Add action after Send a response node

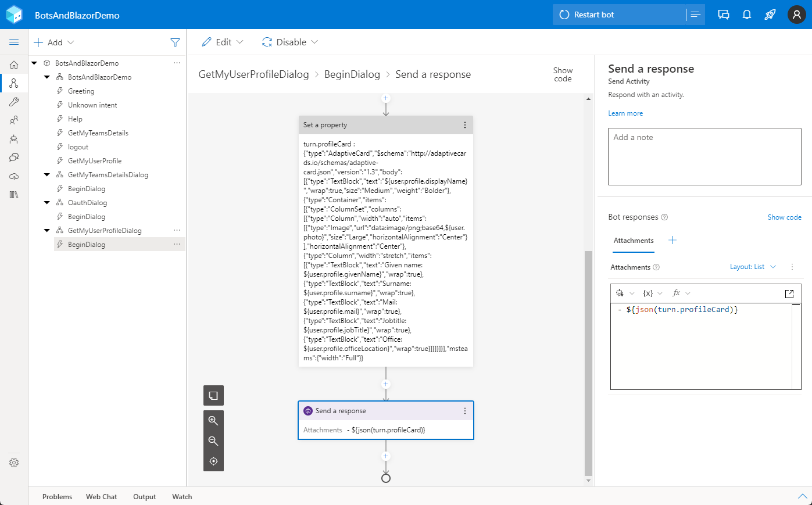click(385, 456)
